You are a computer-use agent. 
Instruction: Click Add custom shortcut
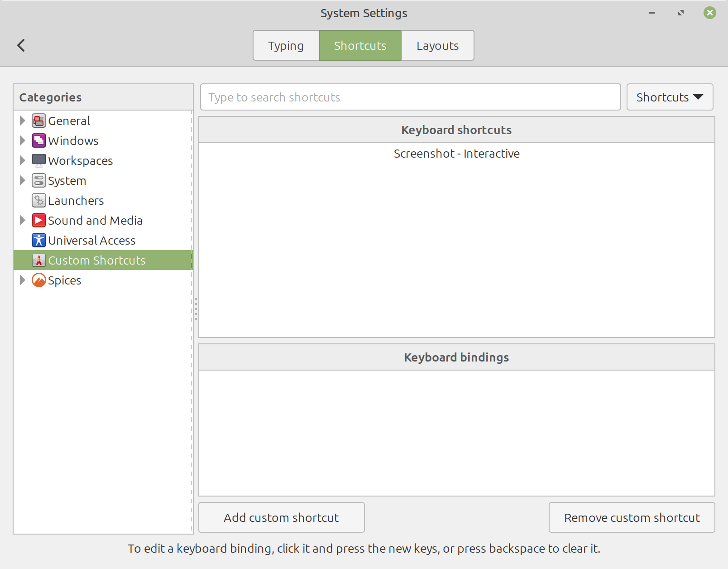pyautogui.click(x=281, y=517)
